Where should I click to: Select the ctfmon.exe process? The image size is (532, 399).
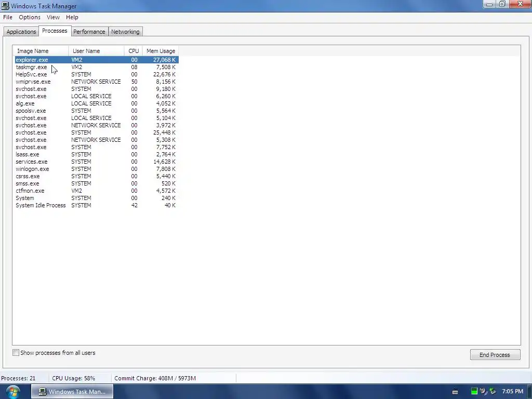[97, 191]
